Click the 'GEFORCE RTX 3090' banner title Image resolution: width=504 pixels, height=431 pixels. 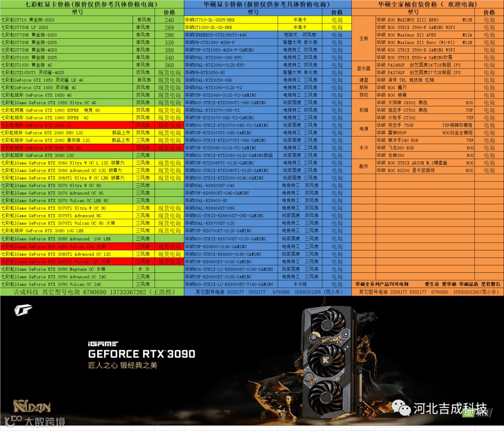click(x=142, y=354)
